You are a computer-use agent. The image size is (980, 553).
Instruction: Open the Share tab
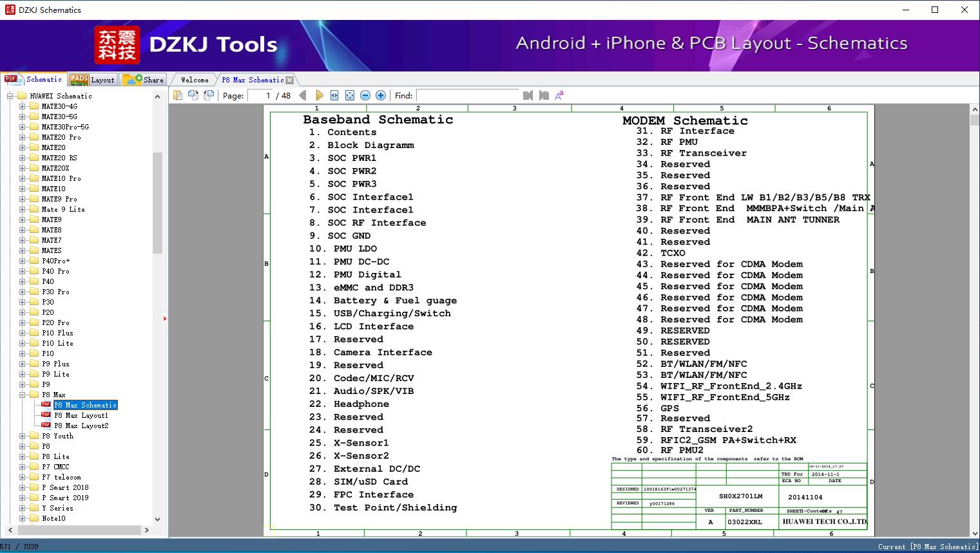[144, 79]
